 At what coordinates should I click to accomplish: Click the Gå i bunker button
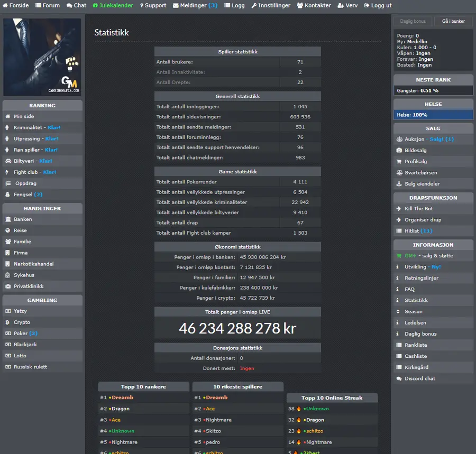click(x=453, y=21)
